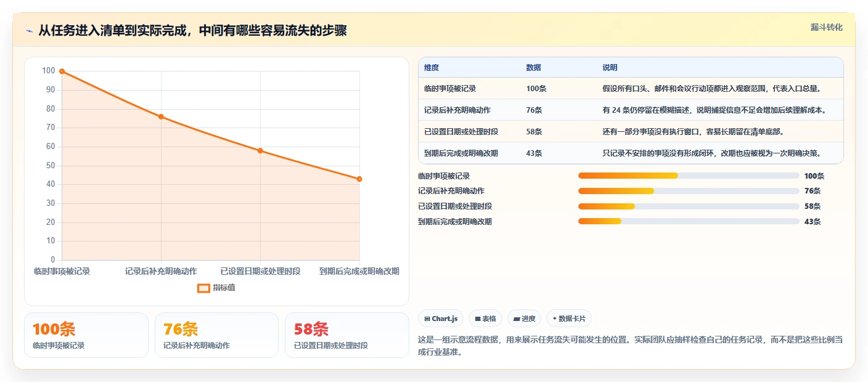Click the table description starting 假设所有口头

712,89
